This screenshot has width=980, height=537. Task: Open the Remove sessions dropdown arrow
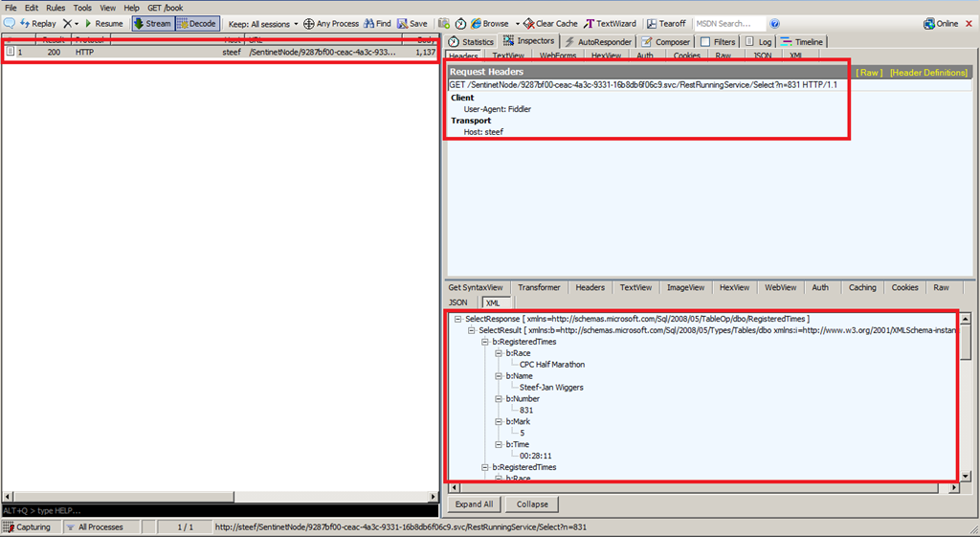pyautogui.click(x=77, y=24)
